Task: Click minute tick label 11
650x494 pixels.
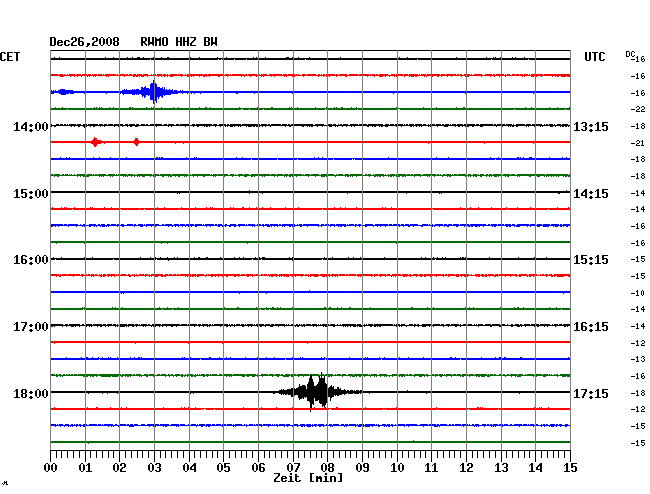Action: (x=431, y=468)
